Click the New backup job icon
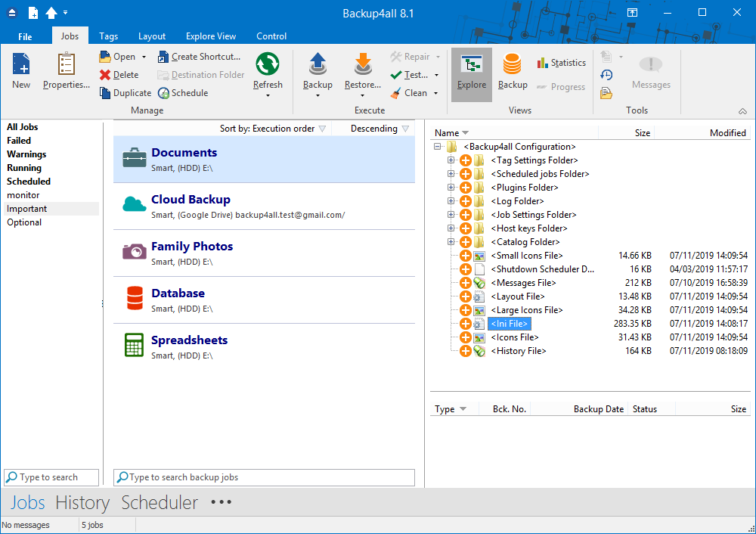Screen dimensions: 756x534 click(21, 64)
